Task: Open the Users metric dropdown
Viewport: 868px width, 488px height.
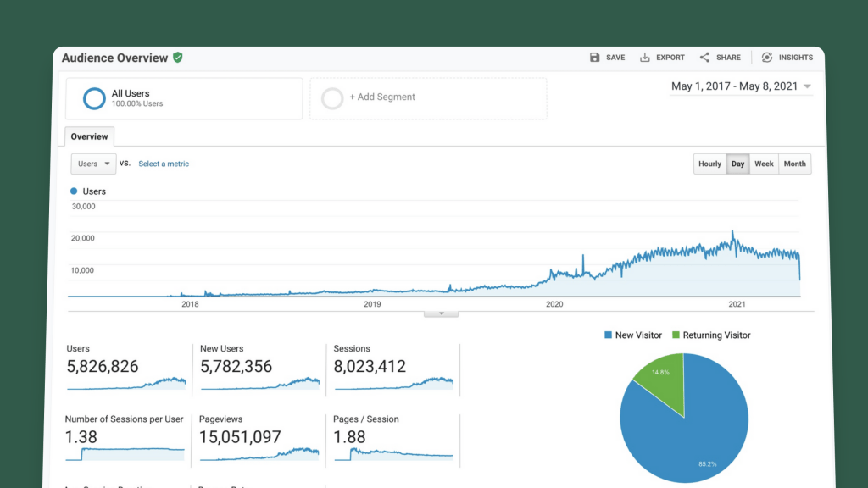Action: pos(93,164)
